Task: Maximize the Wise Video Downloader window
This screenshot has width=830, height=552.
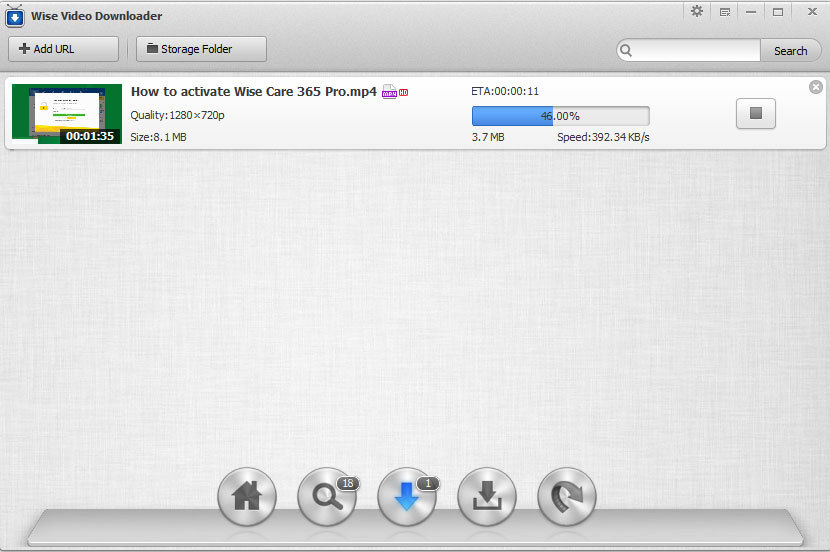Action: coord(778,12)
